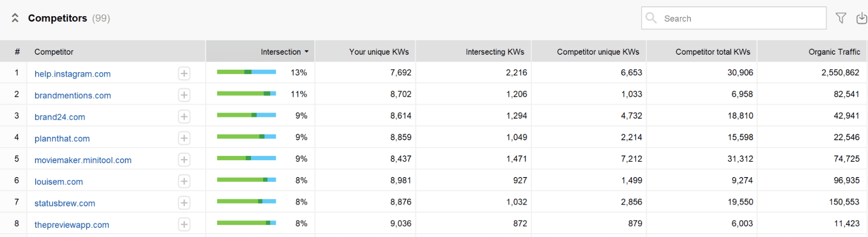
Task: Click competitor unique KWs value 2,214
Action: [631, 137]
